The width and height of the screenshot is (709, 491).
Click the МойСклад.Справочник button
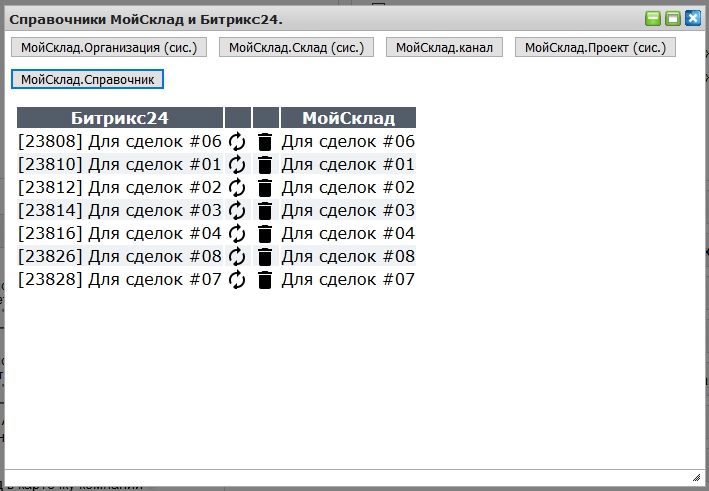pyautogui.click(x=87, y=79)
